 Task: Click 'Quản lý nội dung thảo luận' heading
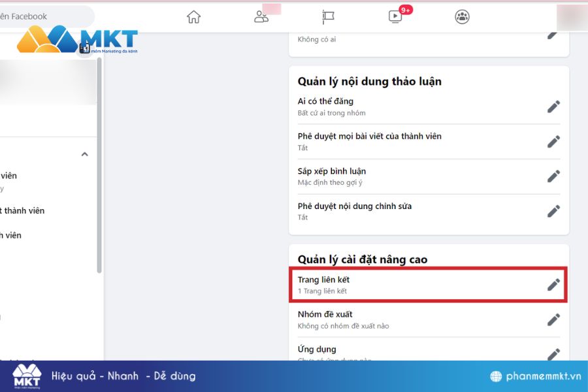[369, 82]
